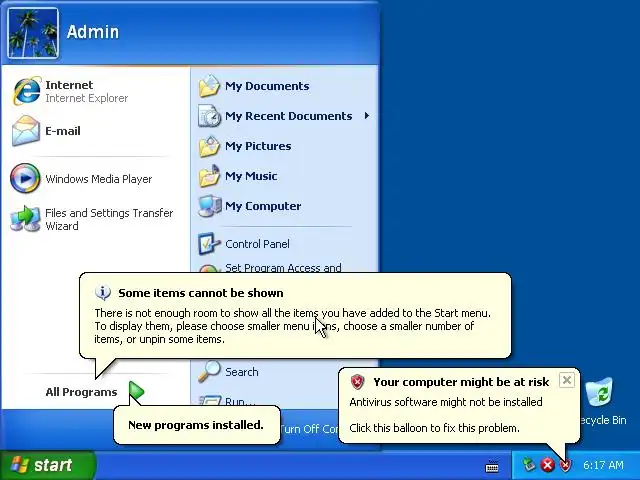The height and width of the screenshot is (480, 640).
Task: Click 'Antivirus software might not be installed' text
Action: 446,402
